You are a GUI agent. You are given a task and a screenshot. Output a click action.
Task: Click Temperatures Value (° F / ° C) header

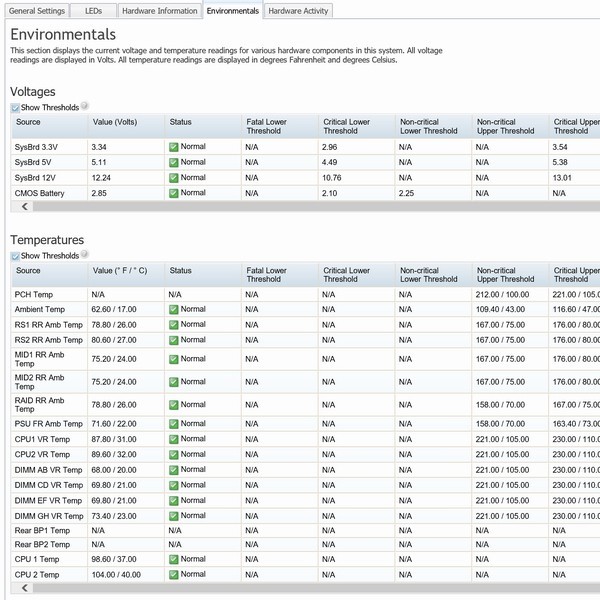126,275
